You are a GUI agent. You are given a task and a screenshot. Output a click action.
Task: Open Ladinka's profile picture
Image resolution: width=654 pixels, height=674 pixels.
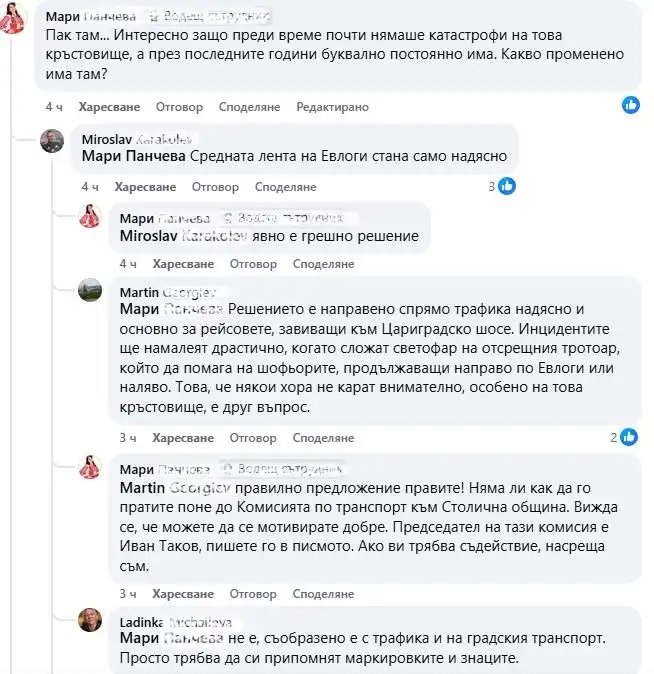pos(91,620)
